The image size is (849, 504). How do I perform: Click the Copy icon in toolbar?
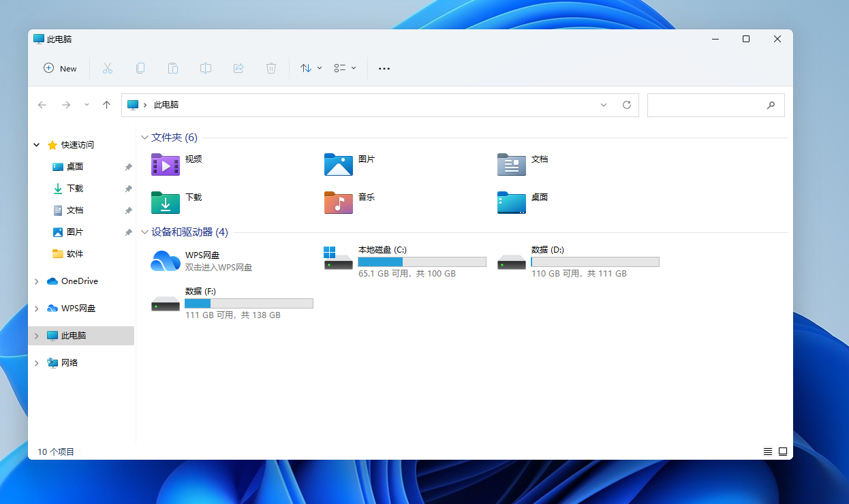pyautogui.click(x=140, y=68)
